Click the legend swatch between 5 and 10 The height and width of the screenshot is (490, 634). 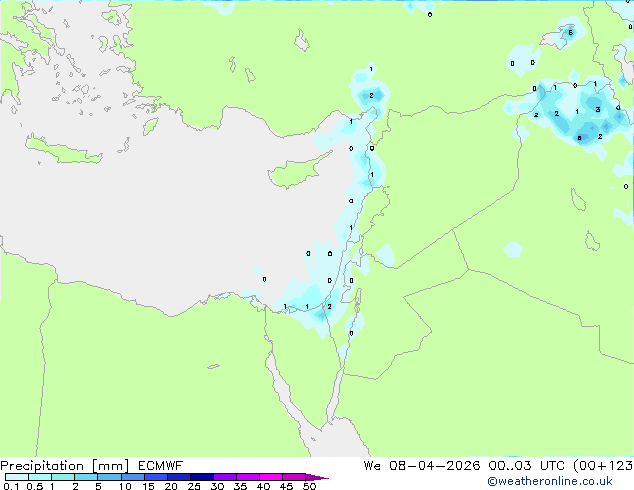coord(109,477)
